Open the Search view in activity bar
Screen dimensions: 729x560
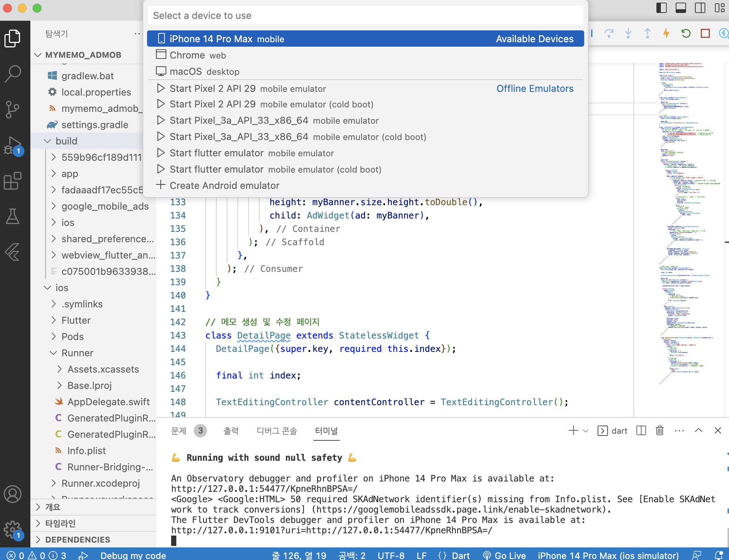point(13,74)
